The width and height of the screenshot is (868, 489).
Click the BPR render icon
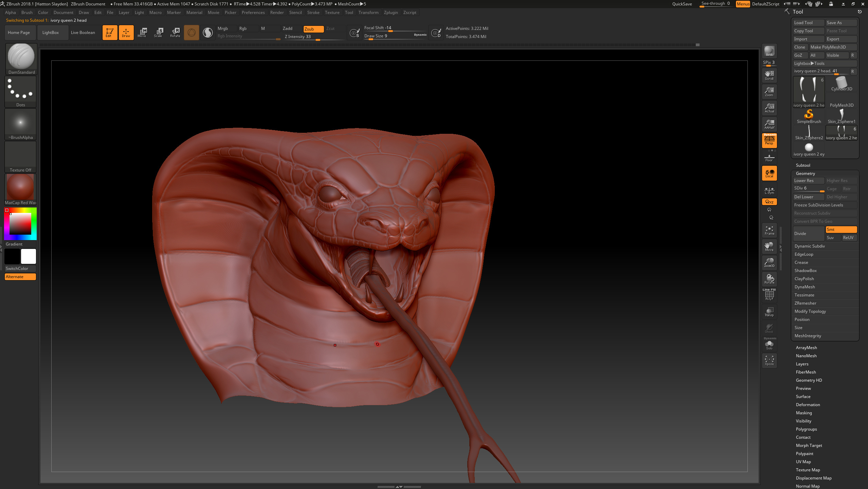769,51
